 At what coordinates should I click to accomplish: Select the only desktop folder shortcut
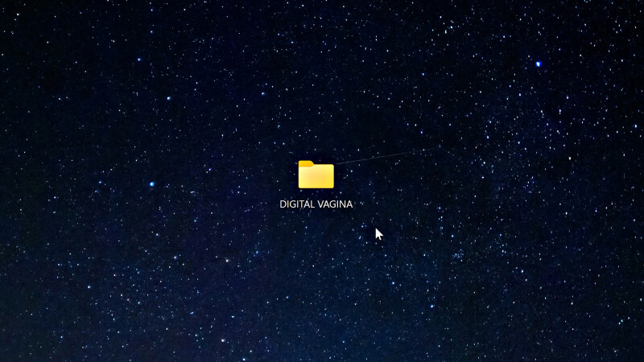pos(316,175)
